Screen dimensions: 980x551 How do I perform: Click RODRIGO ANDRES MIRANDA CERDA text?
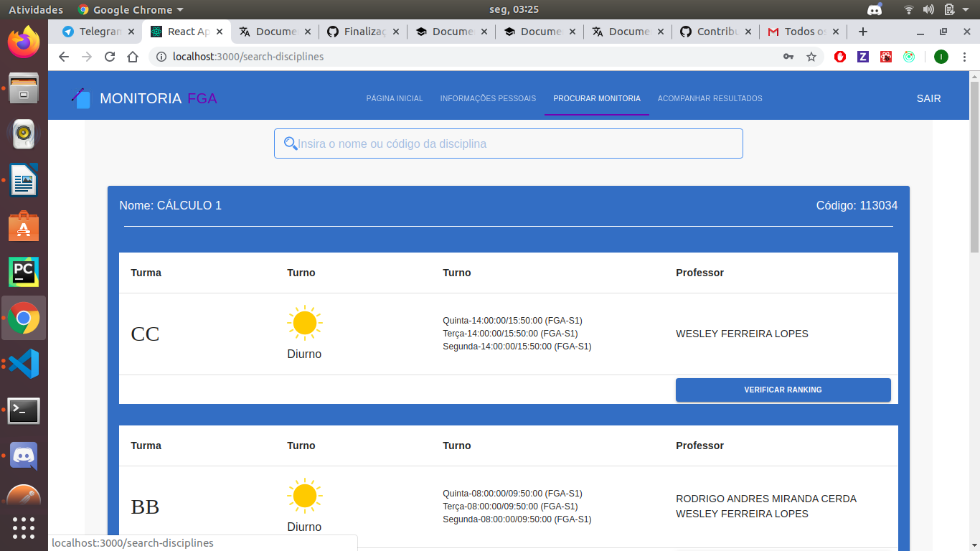[x=766, y=499]
